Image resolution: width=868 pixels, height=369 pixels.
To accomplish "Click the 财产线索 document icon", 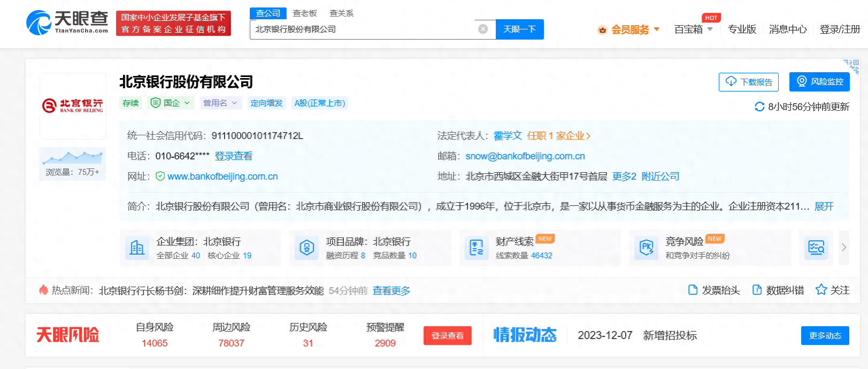I will 477,248.
